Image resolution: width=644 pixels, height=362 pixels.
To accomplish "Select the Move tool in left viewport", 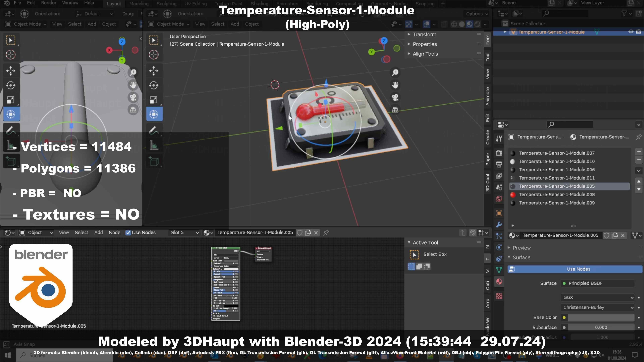I will point(11,71).
